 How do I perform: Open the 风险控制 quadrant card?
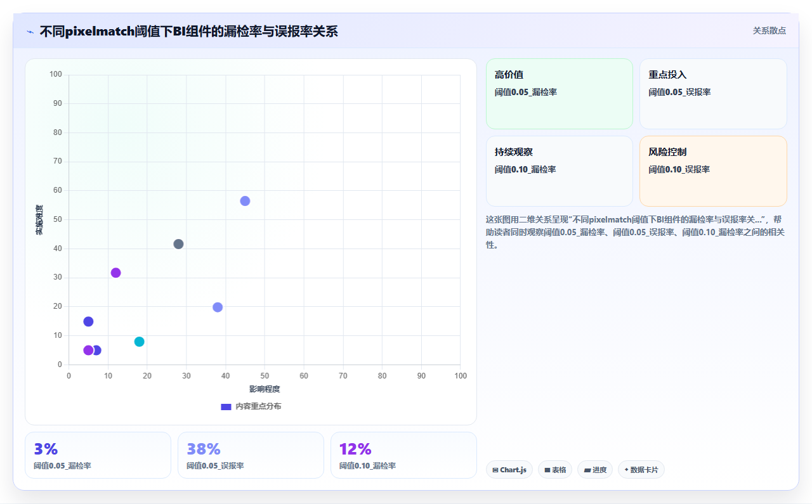pyautogui.click(x=713, y=171)
